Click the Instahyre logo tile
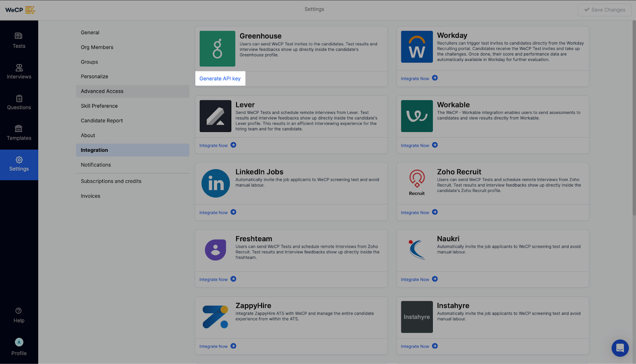The image size is (636, 364). [x=417, y=317]
